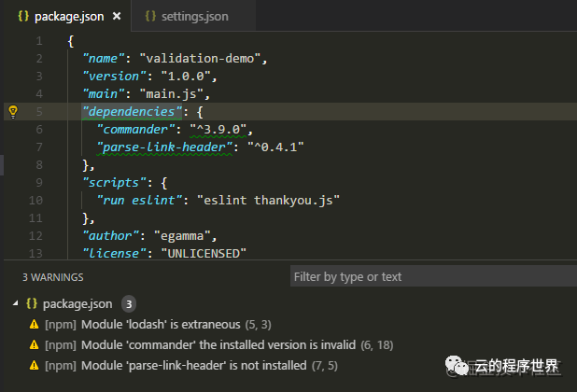The image size is (577, 392).
Task: Click the warning count badge showing 3
Action: point(129,304)
